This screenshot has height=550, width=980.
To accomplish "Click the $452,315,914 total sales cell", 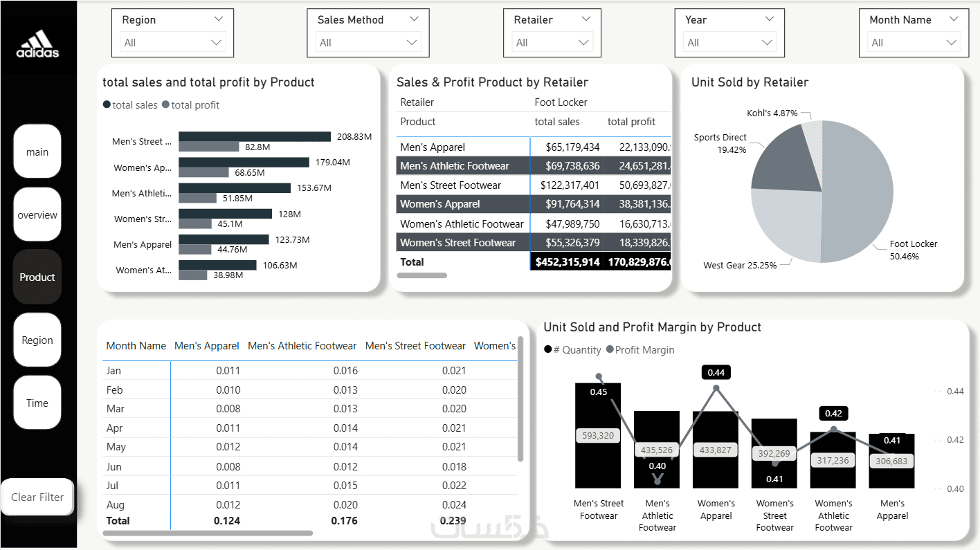I will (x=567, y=262).
